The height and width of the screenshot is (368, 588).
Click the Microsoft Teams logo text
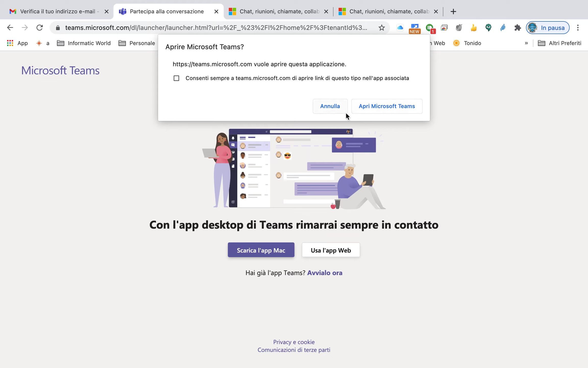(60, 71)
